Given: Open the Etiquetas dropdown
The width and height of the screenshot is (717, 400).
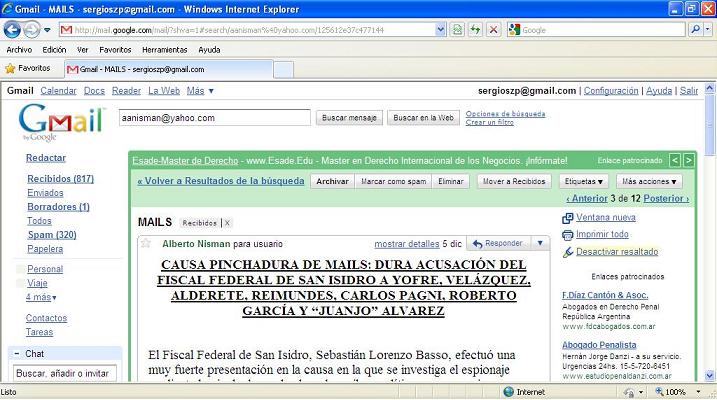Looking at the screenshot, I should click(x=583, y=181).
